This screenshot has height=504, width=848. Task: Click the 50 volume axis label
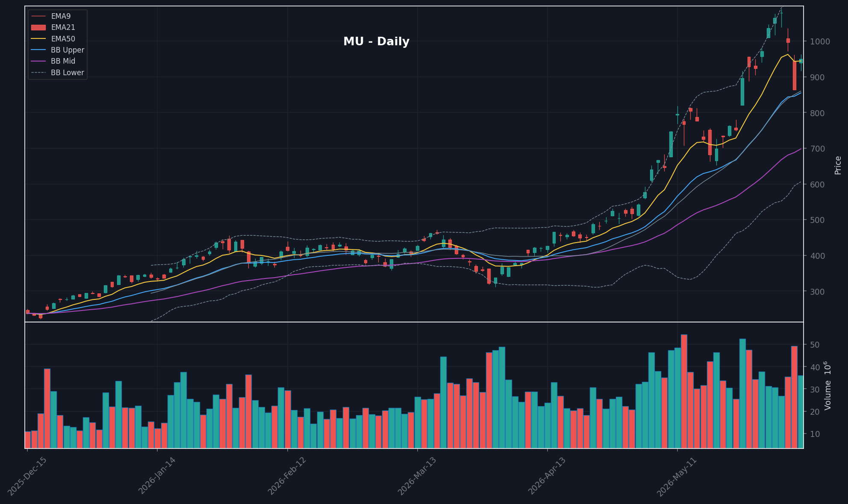click(x=815, y=345)
